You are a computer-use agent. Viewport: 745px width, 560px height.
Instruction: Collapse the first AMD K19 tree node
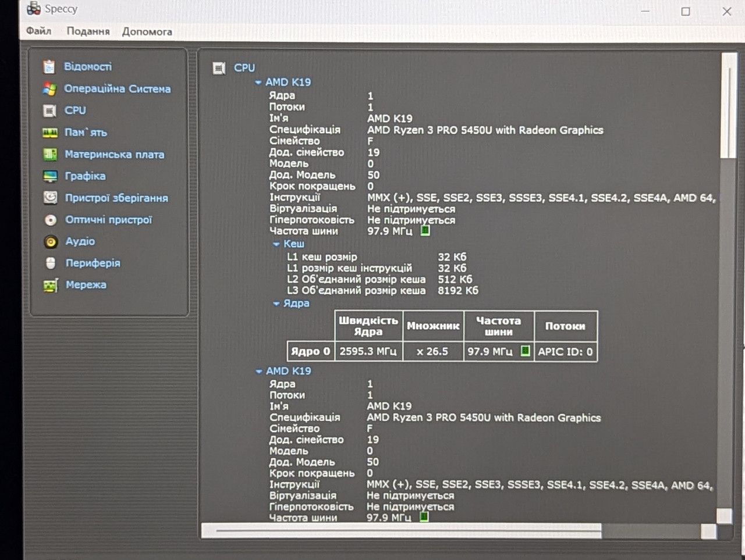click(x=258, y=83)
